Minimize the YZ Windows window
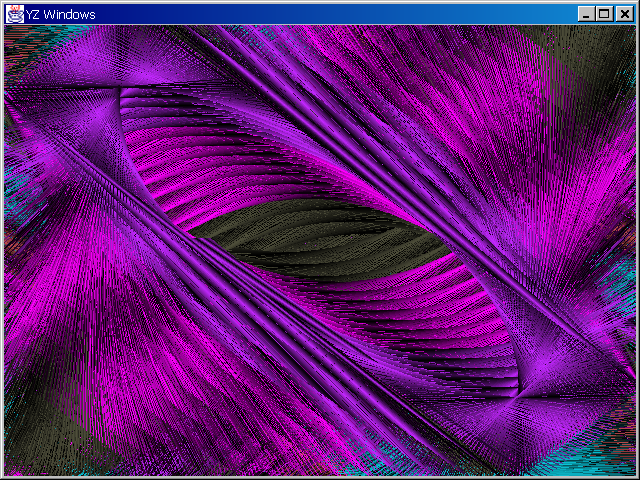This screenshot has height=480, width=640. tap(586, 13)
